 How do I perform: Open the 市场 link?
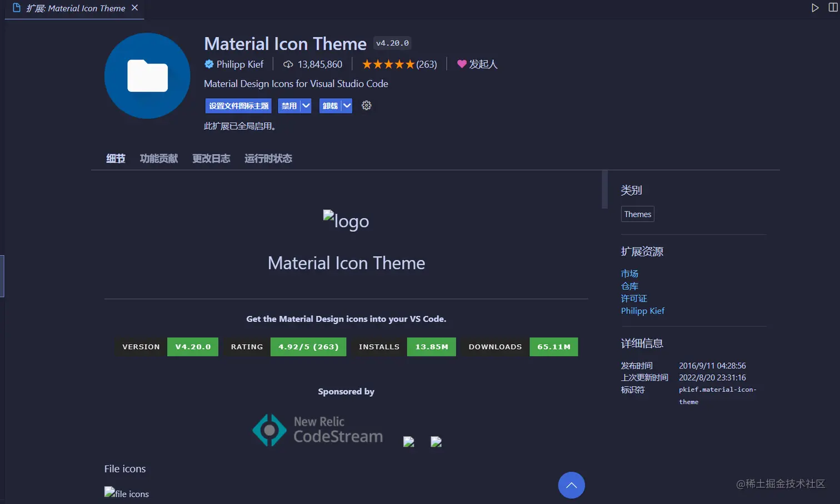tap(629, 274)
